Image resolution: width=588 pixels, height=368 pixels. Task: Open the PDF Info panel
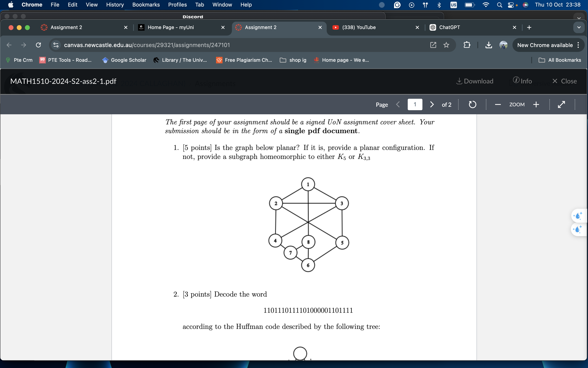pyautogui.click(x=522, y=81)
